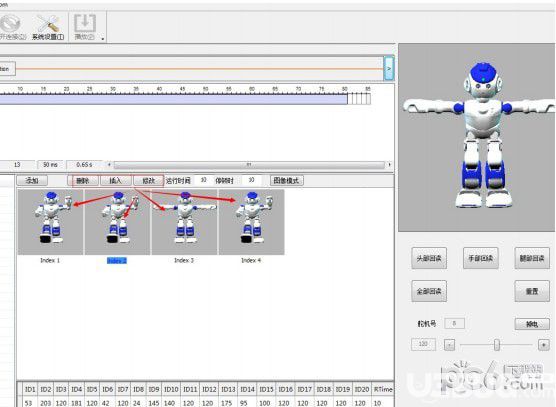Click the 修改 modify frame button
This screenshot has width=556, height=407.
click(x=148, y=180)
